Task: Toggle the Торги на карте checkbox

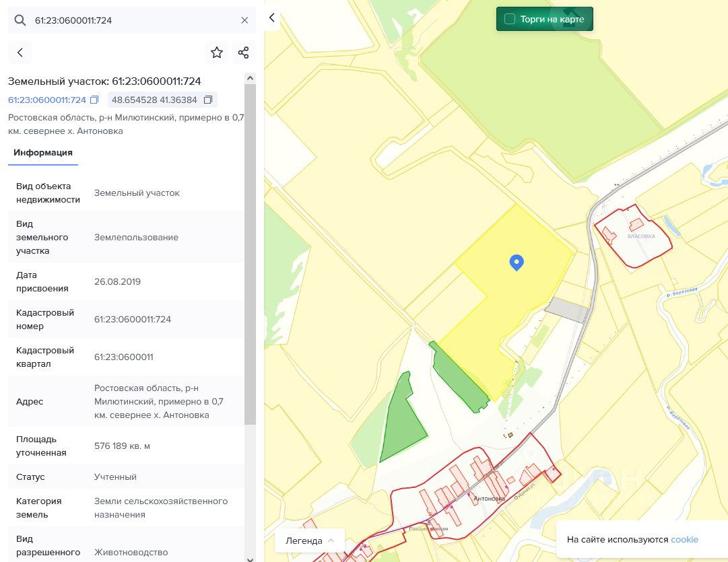Action: [x=510, y=19]
